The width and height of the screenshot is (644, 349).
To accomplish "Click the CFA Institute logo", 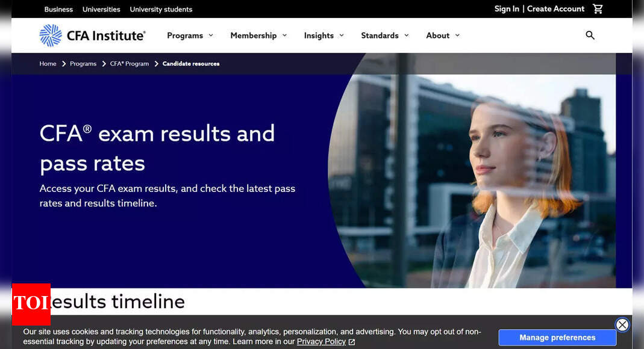I will 92,36.
